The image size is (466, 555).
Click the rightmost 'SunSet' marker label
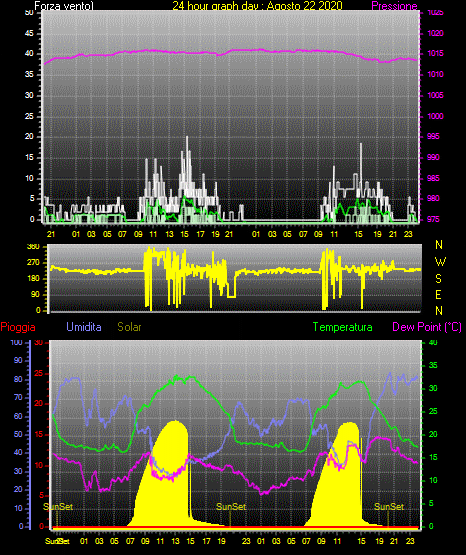point(389,507)
